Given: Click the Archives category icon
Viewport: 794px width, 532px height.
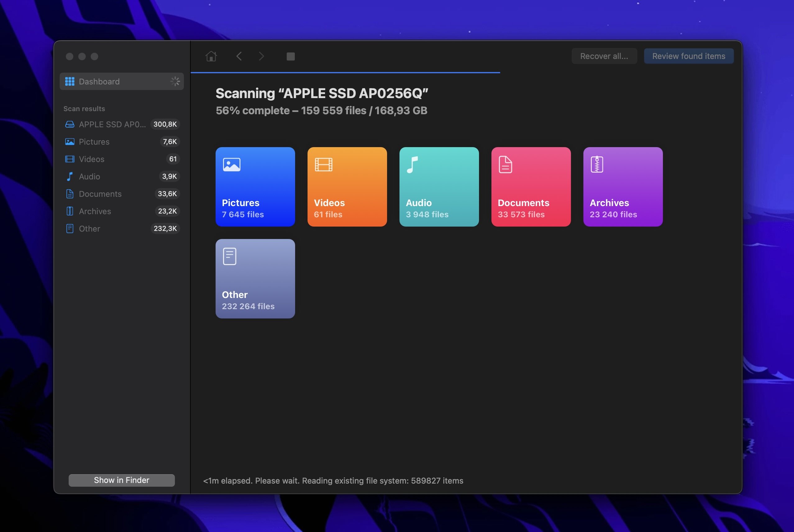Looking at the screenshot, I should [595, 163].
